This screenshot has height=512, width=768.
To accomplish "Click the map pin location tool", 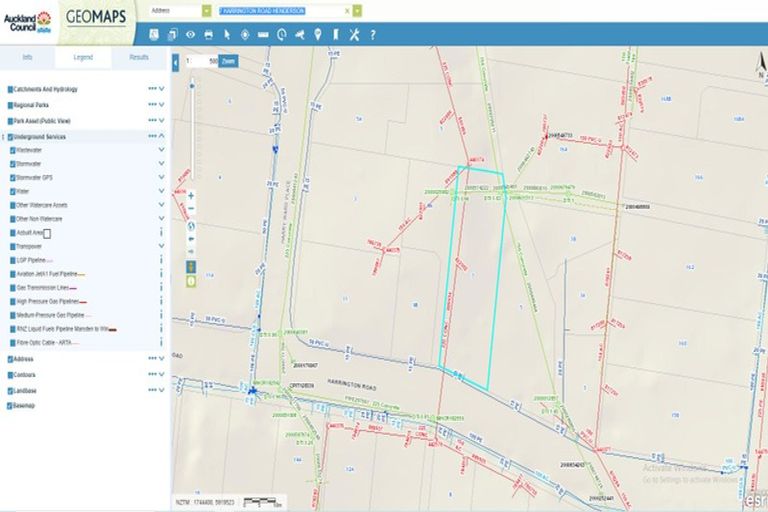I will coord(318,34).
